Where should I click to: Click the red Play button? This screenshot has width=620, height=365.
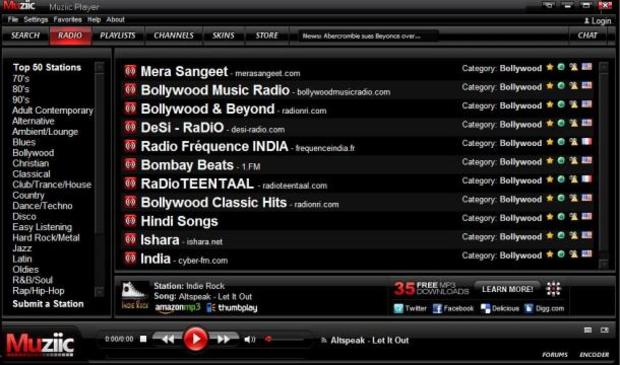click(195, 339)
